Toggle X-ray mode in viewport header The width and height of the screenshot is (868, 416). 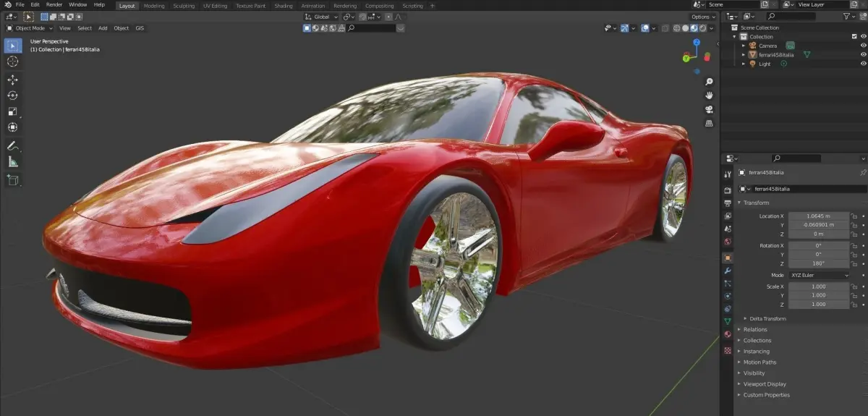pos(665,28)
